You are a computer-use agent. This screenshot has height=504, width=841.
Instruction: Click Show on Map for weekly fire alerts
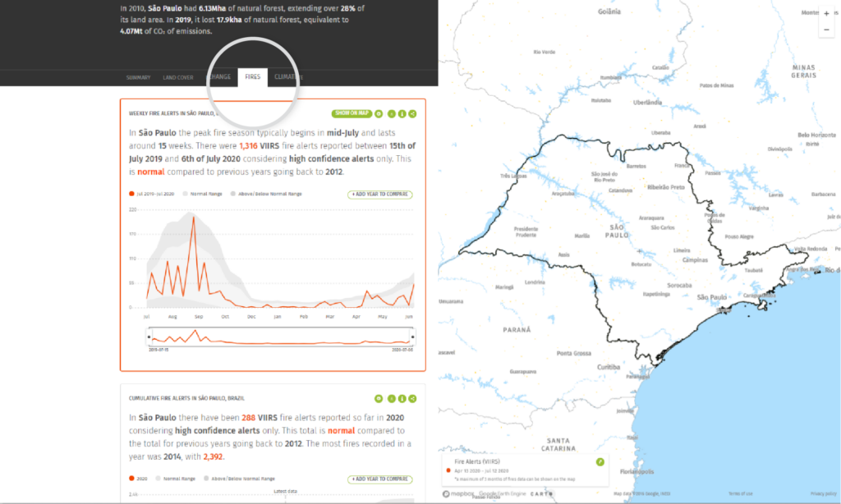(352, 113)
